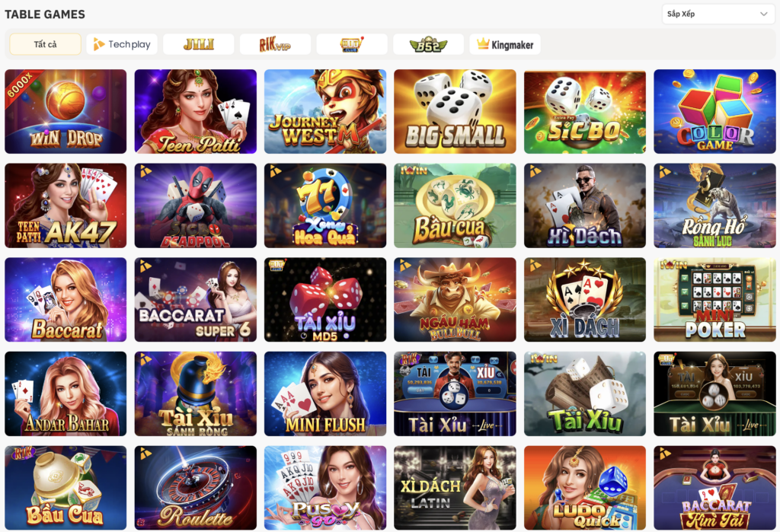Open the Sắp Xếp sort dropdown

click(x=718, y=14)
